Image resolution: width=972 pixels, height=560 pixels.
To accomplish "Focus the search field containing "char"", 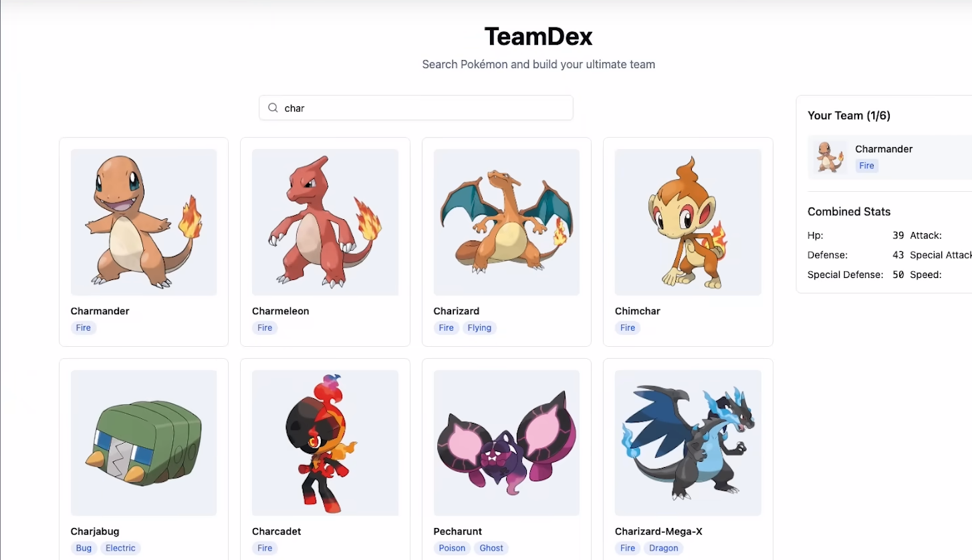I will pos(416,108).
